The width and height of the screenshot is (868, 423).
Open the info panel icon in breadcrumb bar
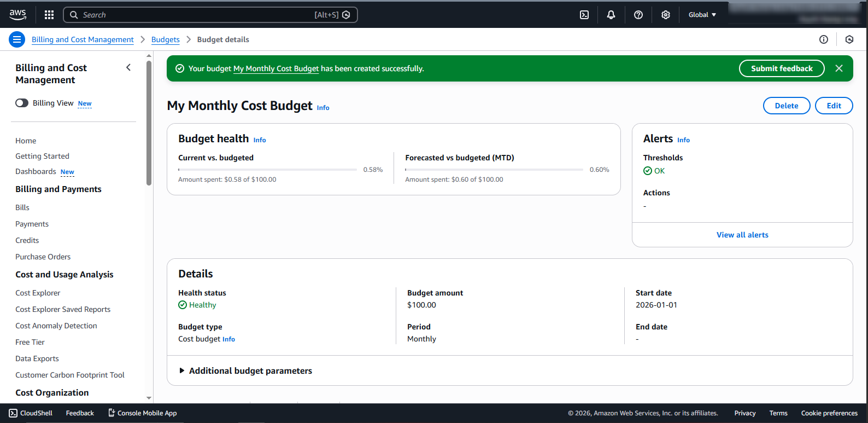[x=824, y=39]
